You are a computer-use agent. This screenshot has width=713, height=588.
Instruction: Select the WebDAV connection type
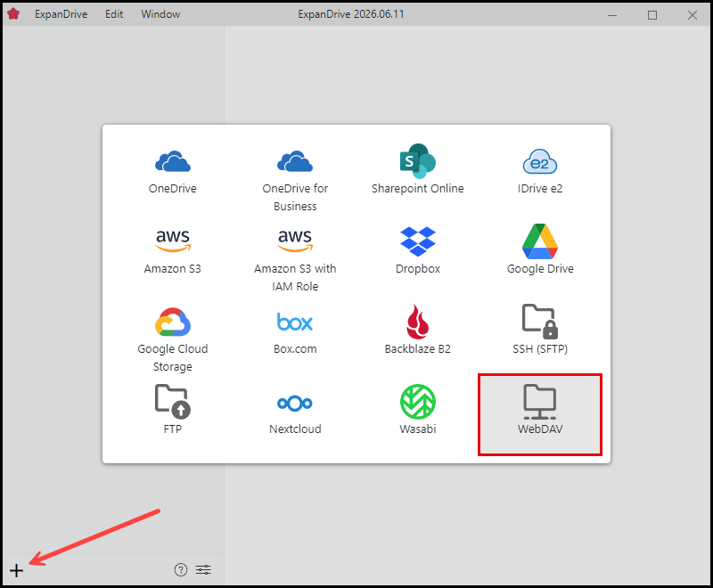540,414
